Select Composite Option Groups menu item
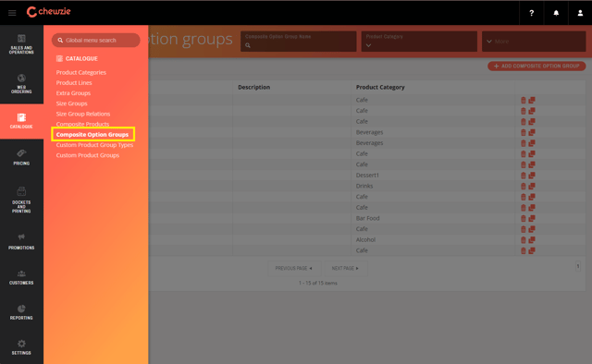The height and width of the screenshot is (364, 592). (92, 134)
